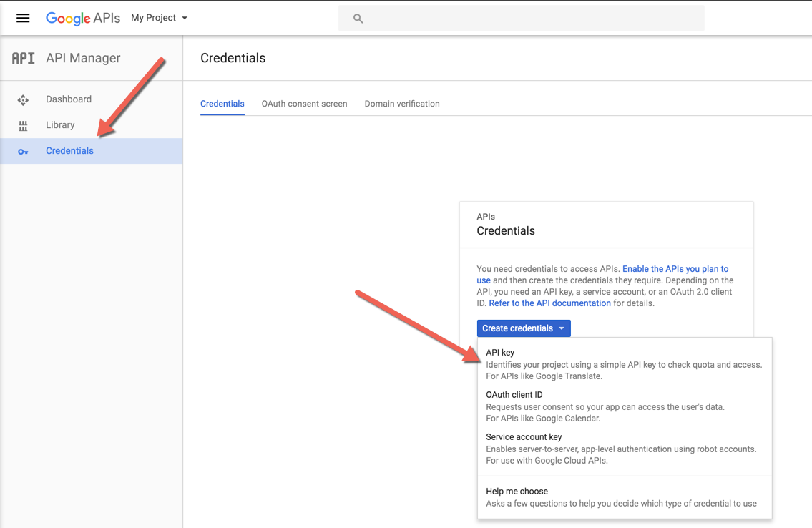Viewport: 812px width, 528px height.
Task: Choose Service account key from the menu
Action: tap(624, 449)
